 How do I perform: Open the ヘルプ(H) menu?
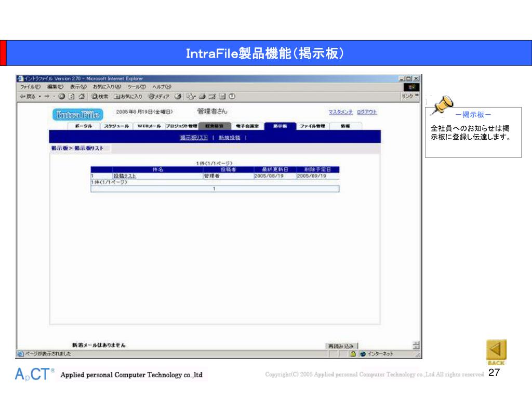[x=162, y=87]
